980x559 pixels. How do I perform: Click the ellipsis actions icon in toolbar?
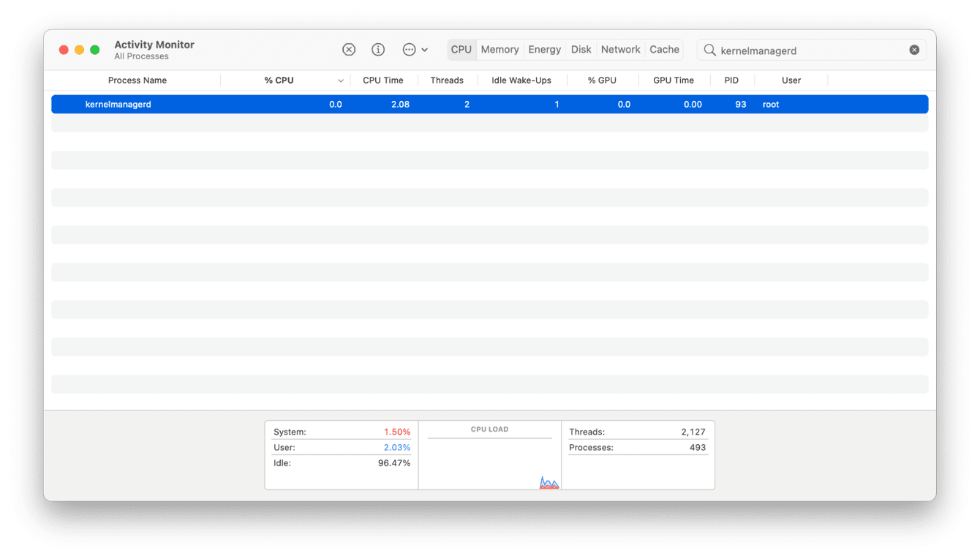[410, 49]
